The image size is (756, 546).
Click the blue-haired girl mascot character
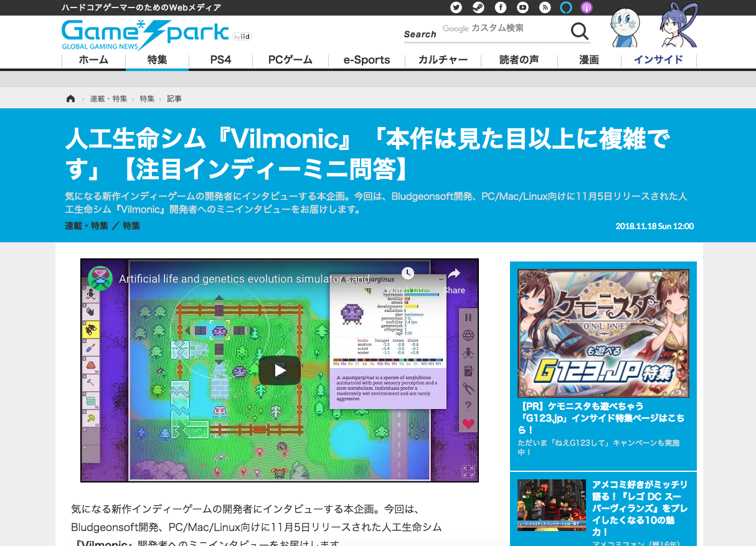(x=679, y=26)
